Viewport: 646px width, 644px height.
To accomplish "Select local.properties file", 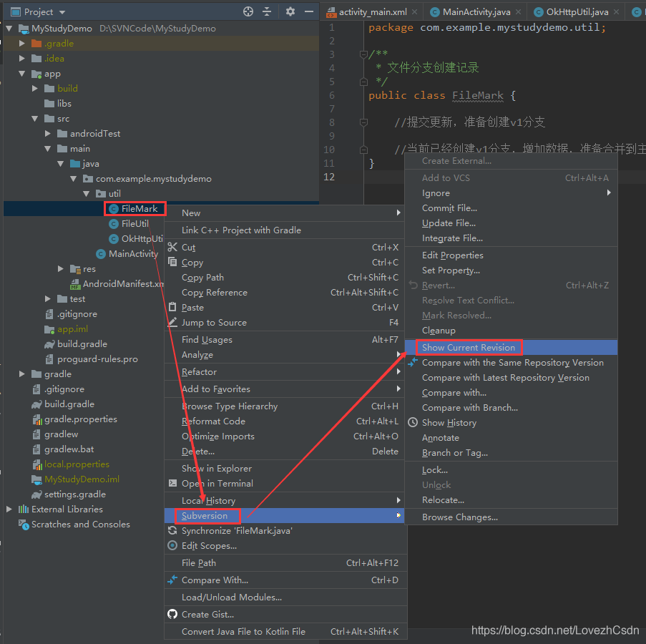I will click(77, 464).
